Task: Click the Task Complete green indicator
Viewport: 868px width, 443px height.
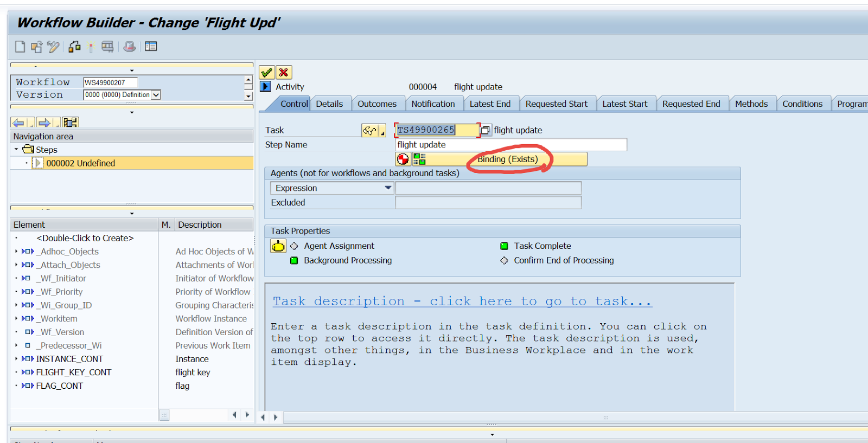Action: click(x=504, y=246)
